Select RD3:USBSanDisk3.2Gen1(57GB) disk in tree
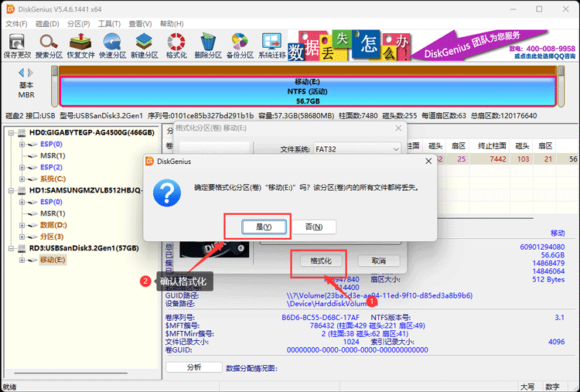 pyautogui.click(x=84, y=248)
